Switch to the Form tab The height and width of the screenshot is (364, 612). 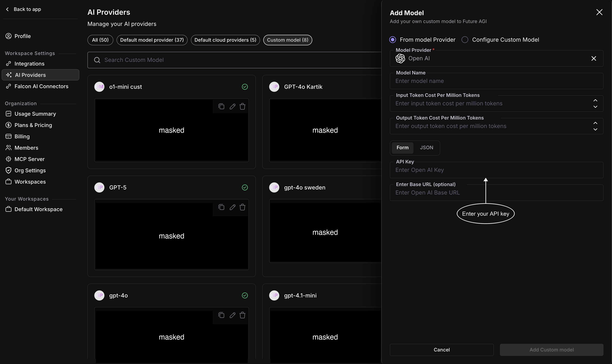(x=402, y=148)
